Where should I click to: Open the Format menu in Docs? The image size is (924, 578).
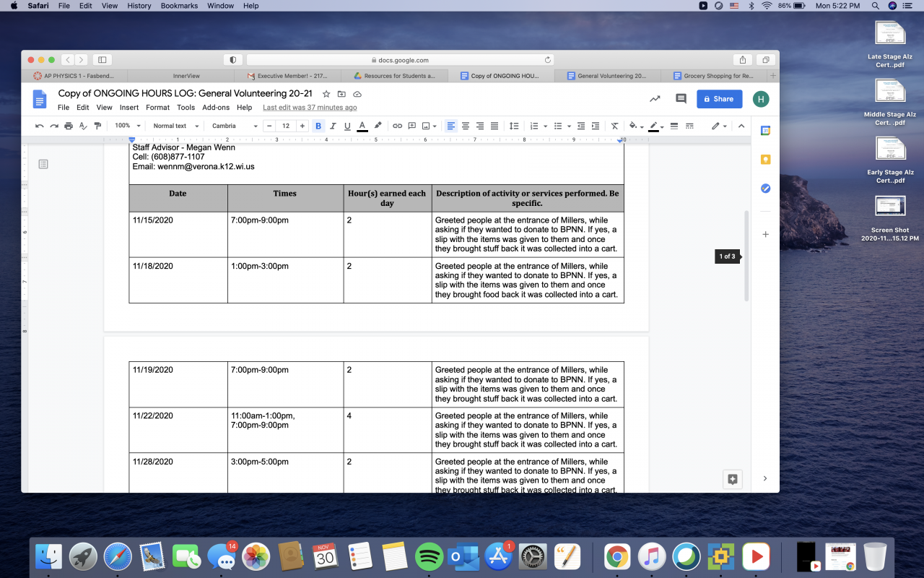pyautogui.click(x=157, y=108)
